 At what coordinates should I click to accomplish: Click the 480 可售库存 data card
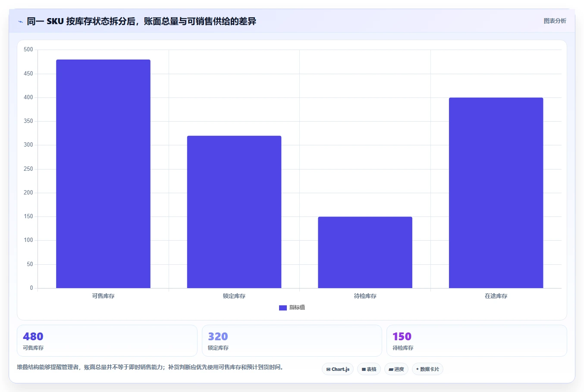(x=107, y=341)
